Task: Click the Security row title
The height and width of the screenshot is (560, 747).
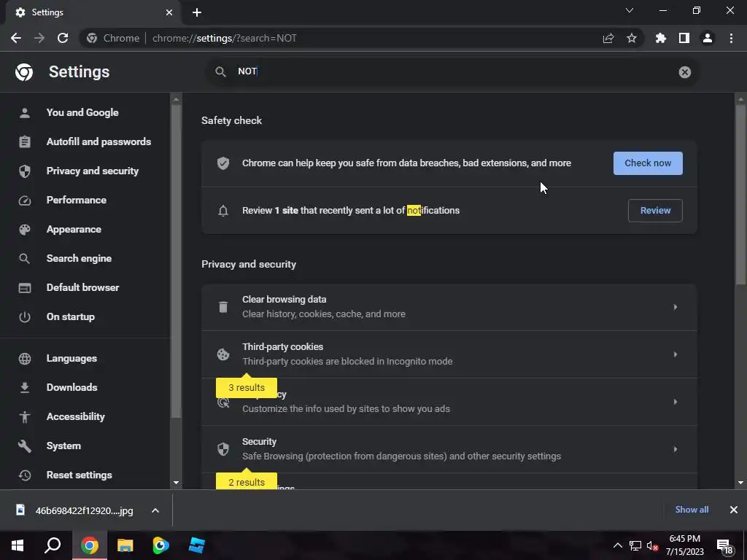Action: pyautogui.click(x=259, y=441)
